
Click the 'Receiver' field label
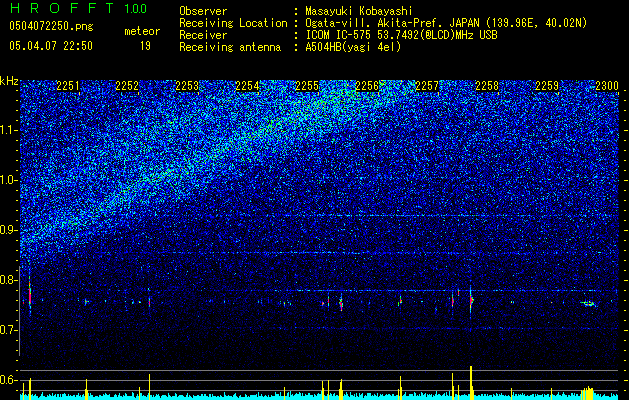pos(203,35)
